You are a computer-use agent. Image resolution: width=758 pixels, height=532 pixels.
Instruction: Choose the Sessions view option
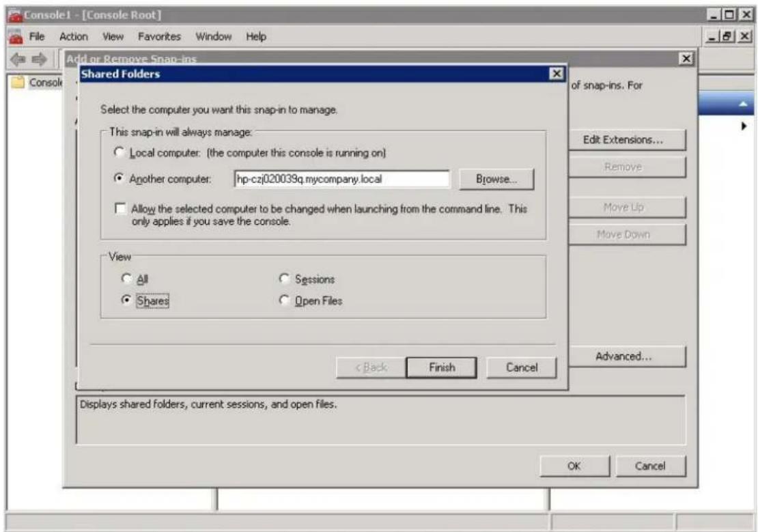click(284, 279)
